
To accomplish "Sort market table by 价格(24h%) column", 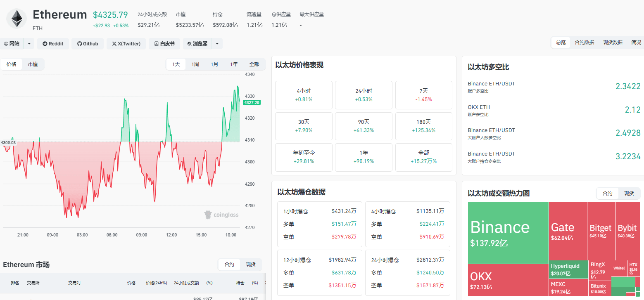I will click(157, 283).
